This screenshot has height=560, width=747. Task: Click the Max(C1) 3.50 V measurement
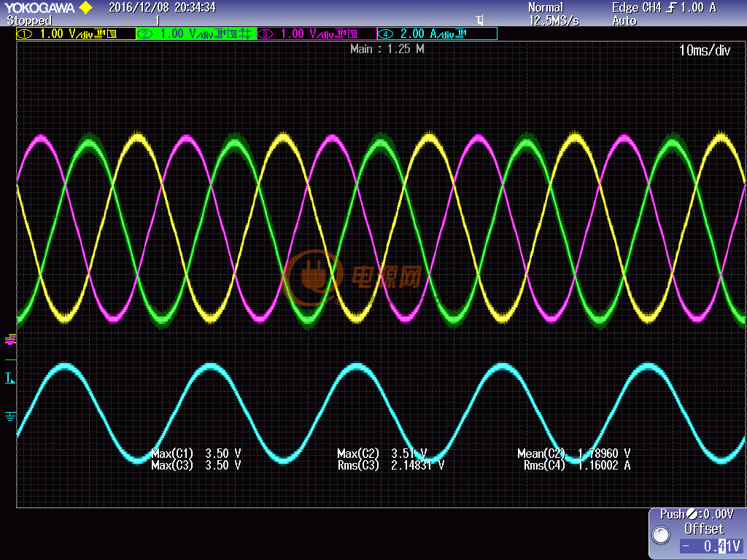pyautogui.click(x=196, y=453)
